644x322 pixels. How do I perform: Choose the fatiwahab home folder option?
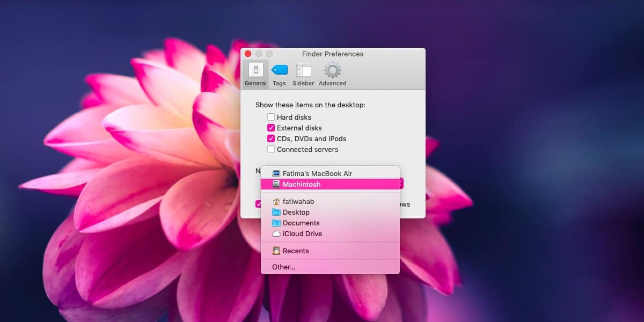tap(330, 201)
